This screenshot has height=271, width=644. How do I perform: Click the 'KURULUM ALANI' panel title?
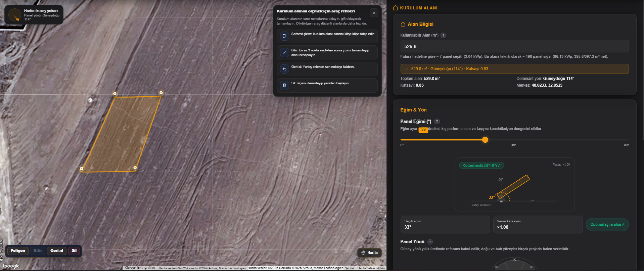point(419,8)
